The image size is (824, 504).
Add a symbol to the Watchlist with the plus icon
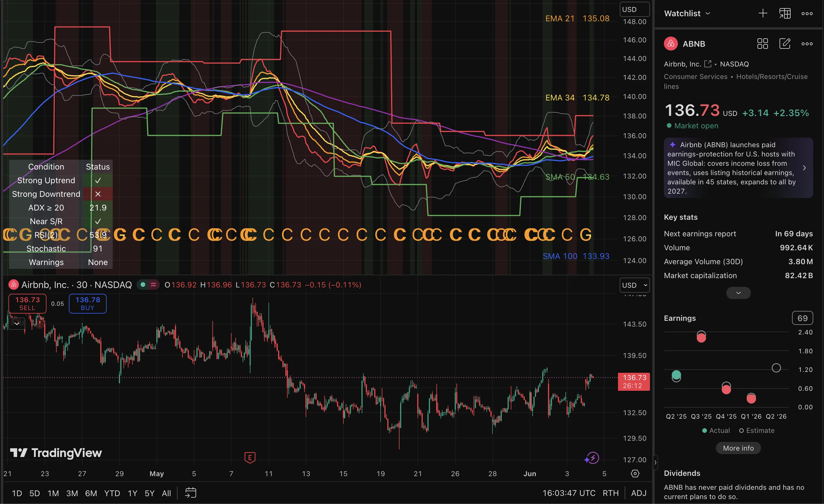(x=763, y=13)
